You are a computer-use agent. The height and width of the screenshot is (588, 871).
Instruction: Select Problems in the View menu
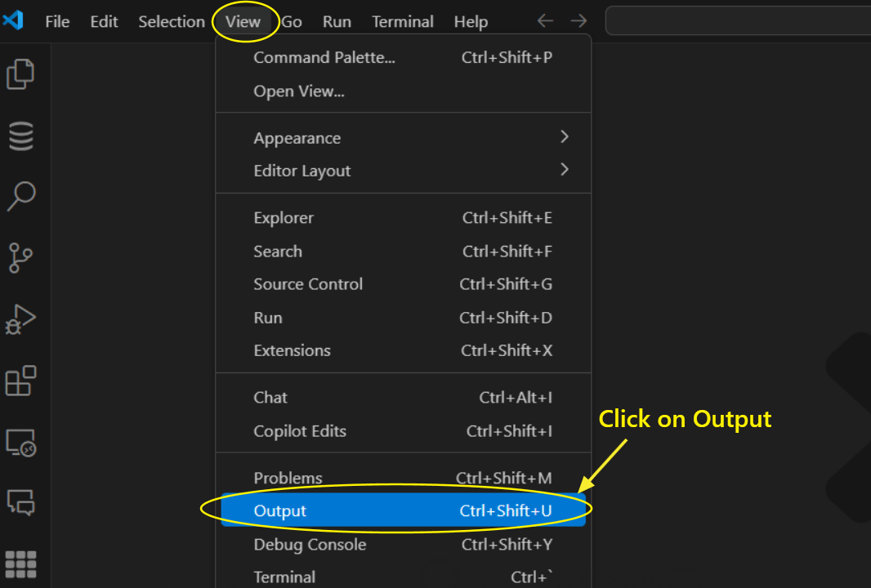tap(404, 478)
